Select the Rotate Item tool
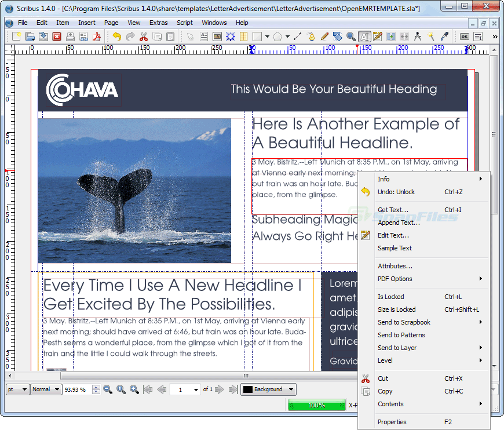504x430 pixels. click(x=337, y=36)
